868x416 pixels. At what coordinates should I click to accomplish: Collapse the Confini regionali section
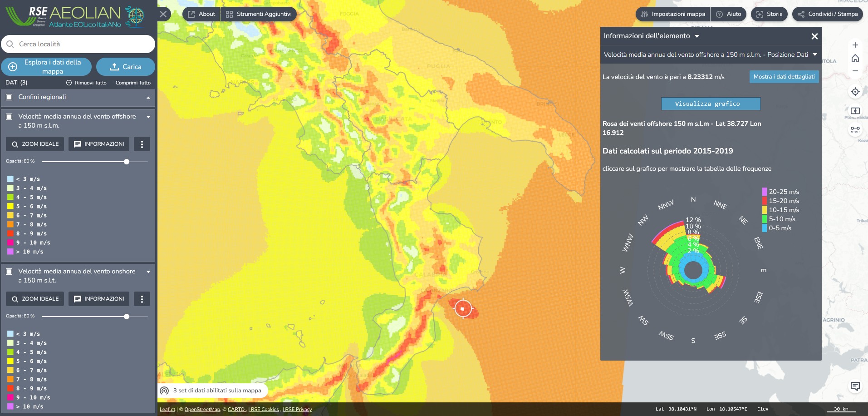coord(148,98)
